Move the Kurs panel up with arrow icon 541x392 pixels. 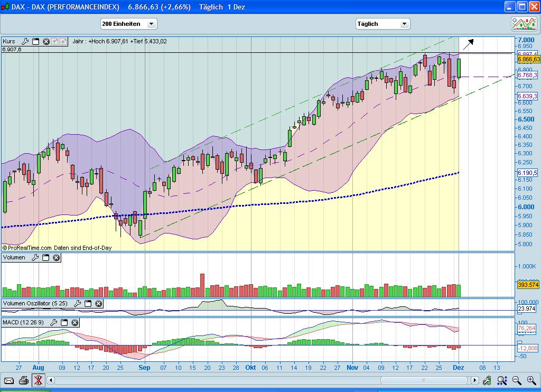pyautogui.click(x=54, y=41)
